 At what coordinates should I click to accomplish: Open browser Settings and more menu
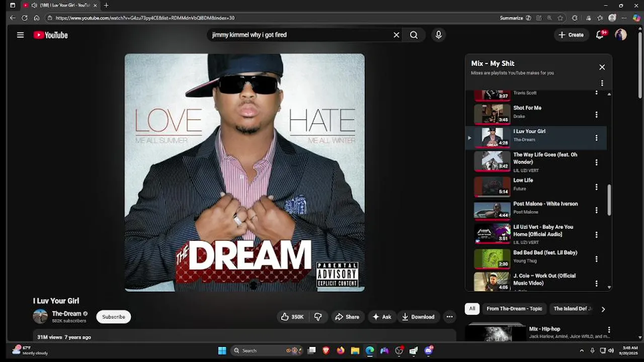tap(624, 18)
